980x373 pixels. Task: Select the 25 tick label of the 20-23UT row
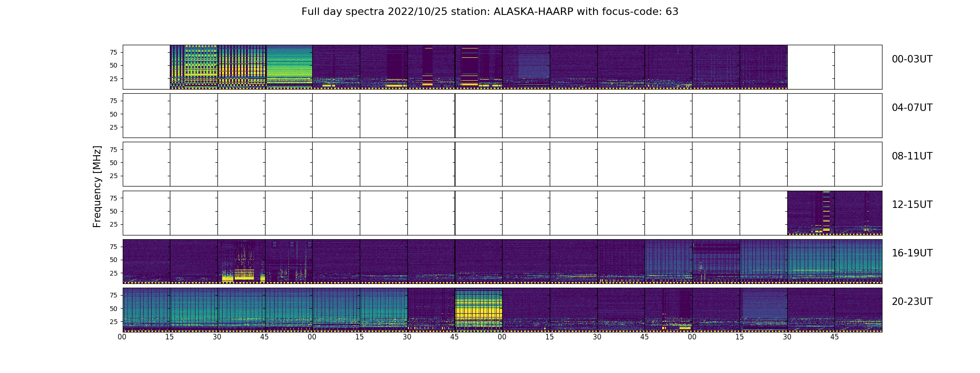pos(113,322)
